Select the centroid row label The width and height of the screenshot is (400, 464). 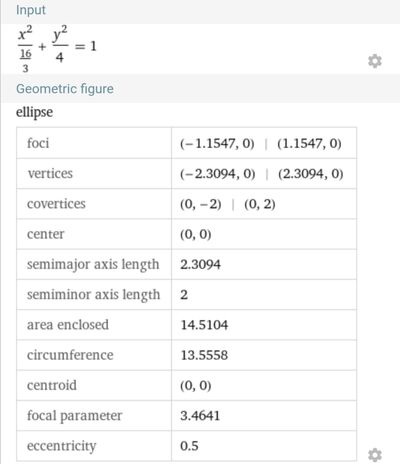click(52, 386)
